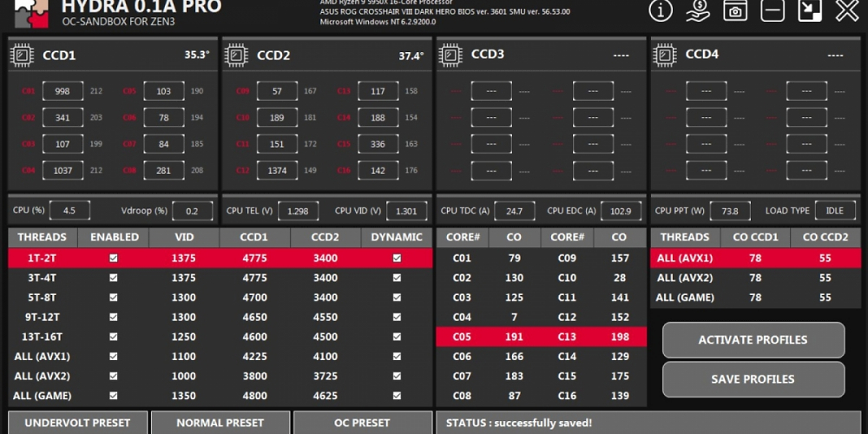Select the 13T-16T thread row label
Screen dimensions: 868x434
42,337
